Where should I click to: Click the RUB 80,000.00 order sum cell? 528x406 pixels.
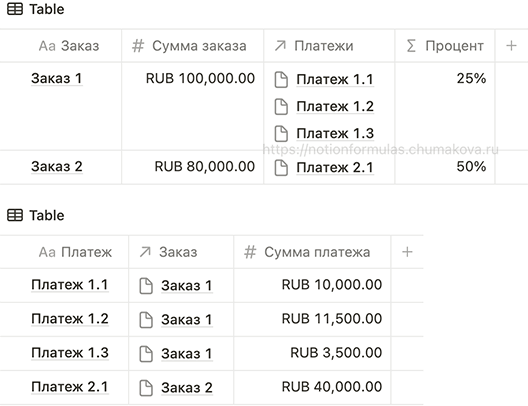(192, 167)
